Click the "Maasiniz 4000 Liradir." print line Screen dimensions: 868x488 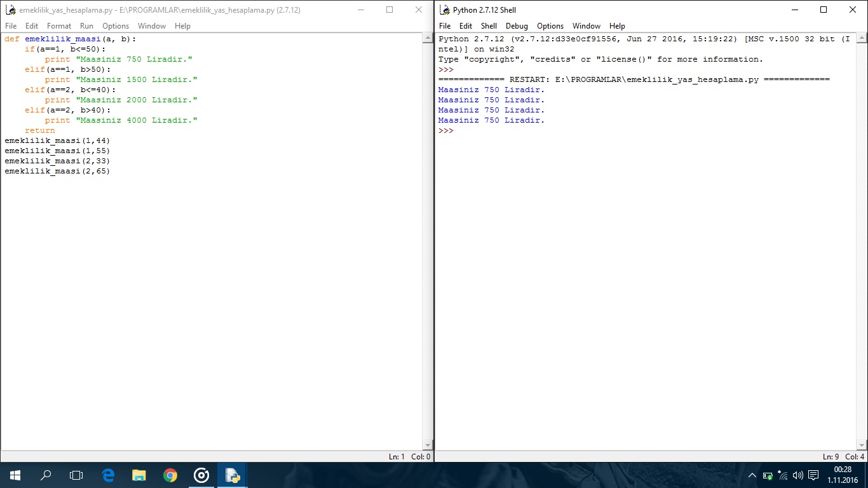(121, 120)
